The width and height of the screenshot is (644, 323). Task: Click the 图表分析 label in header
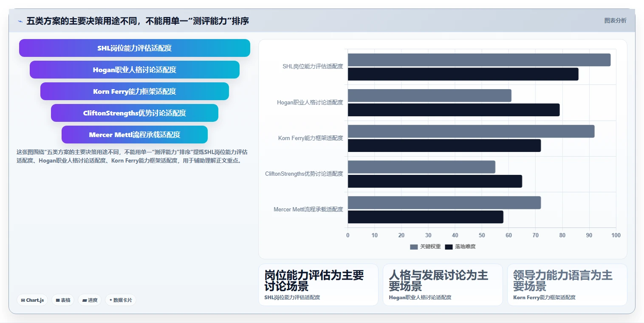(615, 20)
